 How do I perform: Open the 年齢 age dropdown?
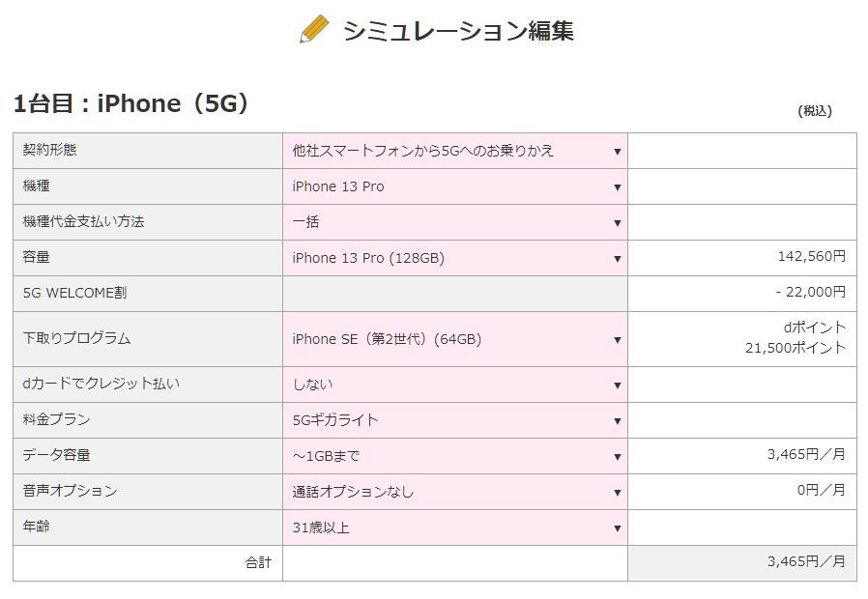tap(455, 528)
